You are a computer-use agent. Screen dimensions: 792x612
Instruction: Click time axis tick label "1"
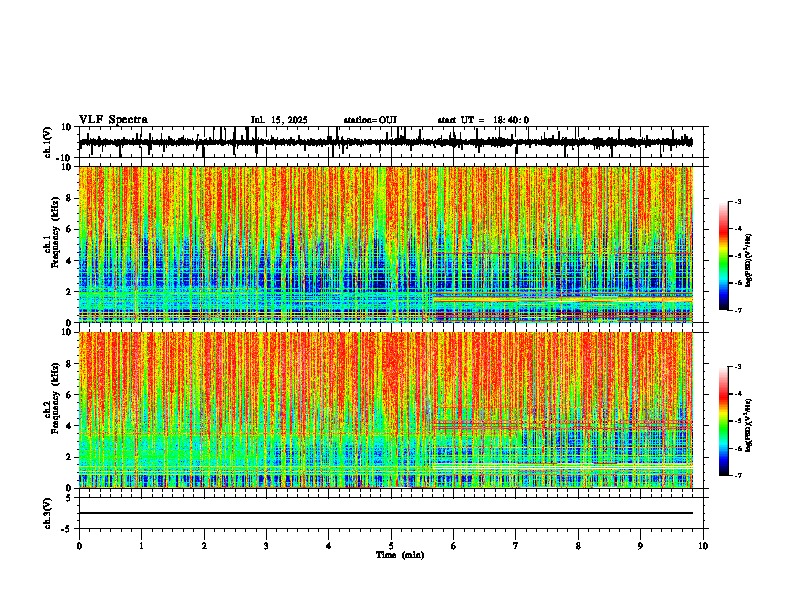click(141, 546)
